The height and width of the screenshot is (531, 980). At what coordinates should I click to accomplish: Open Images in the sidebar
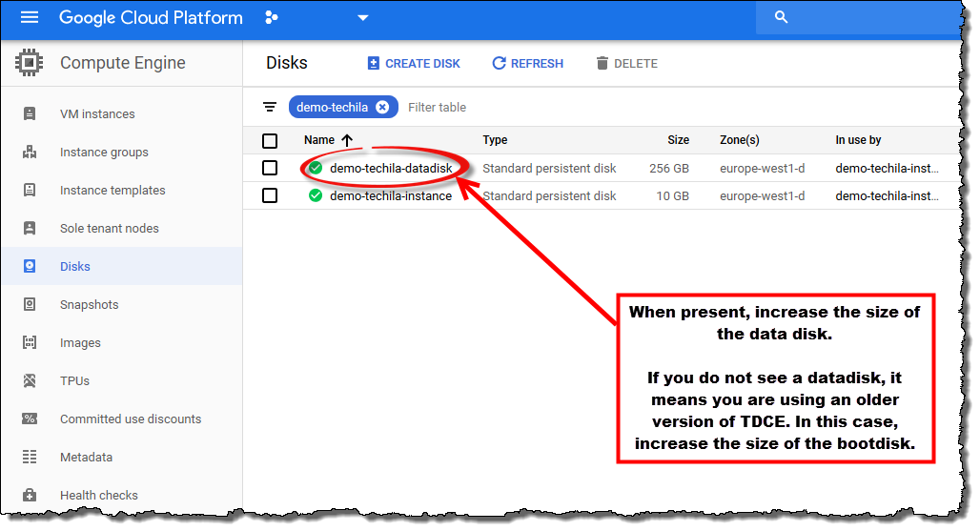pyautogui.click(x=80, y=342)
